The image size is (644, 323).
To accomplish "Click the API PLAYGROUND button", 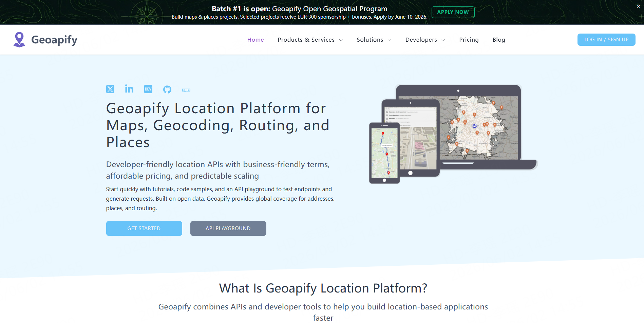I will tap(228, 228).
